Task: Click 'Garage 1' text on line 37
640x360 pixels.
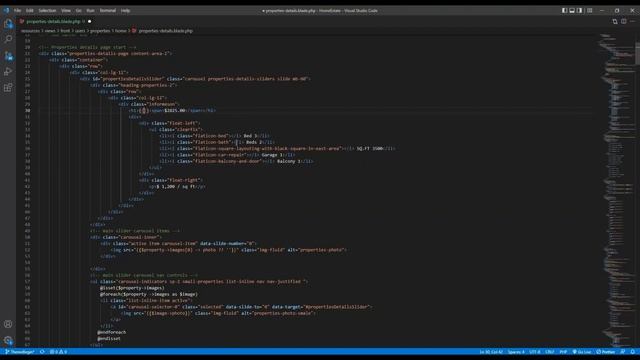Action: tap(272, 155)
